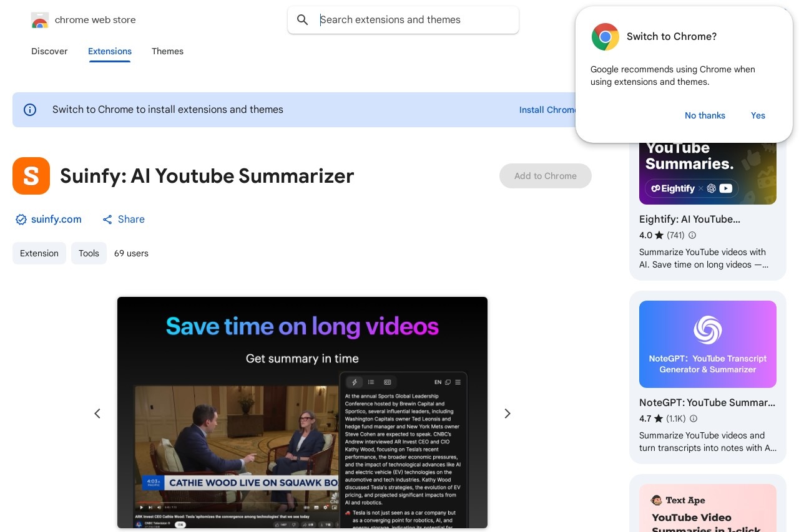Viewport: 799px width, 532px height.
Task: Open the Eightify YouTube Summaries thumbnail
Action: click(x=708, y=173)
